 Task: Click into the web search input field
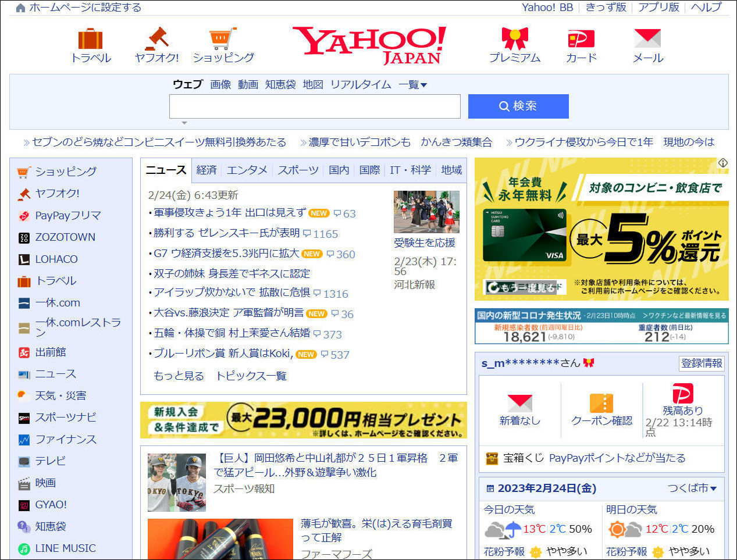(x=315, y=106)
